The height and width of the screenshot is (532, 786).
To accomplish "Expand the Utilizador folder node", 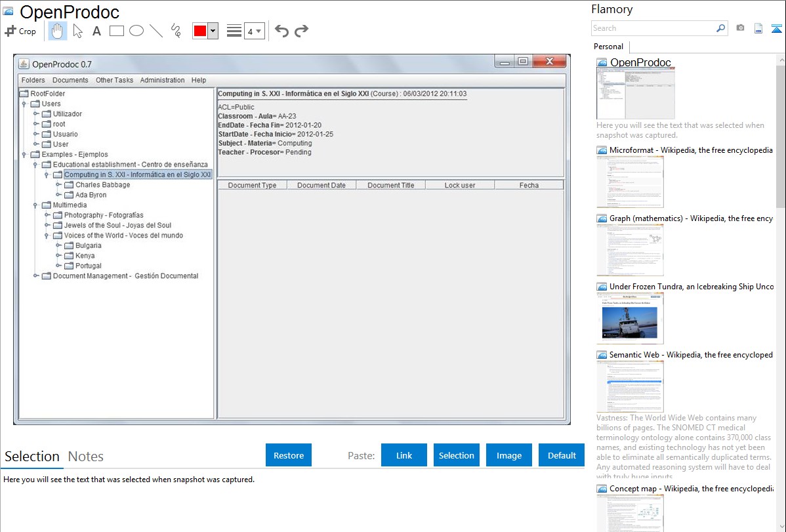I will tap(35, 114).
